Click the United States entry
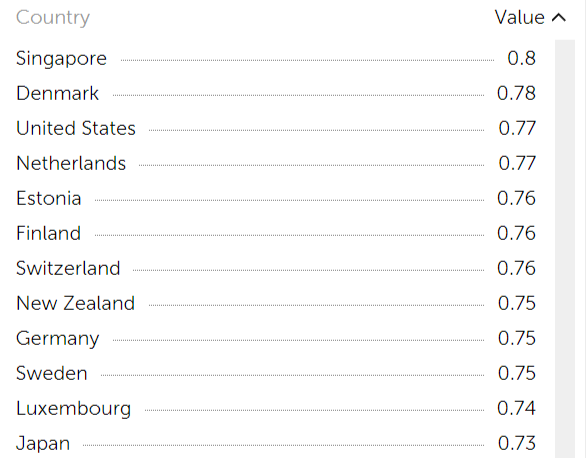 [x=276, y=129]
